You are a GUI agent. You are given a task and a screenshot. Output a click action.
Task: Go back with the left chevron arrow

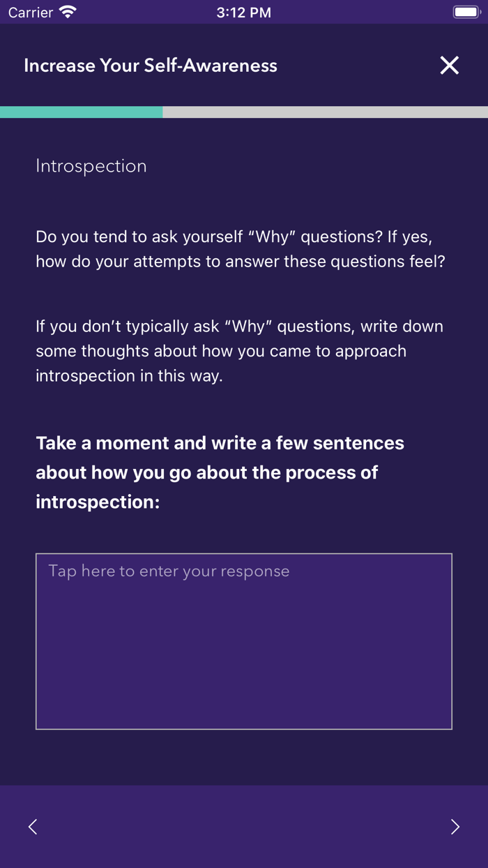point(33,827)
